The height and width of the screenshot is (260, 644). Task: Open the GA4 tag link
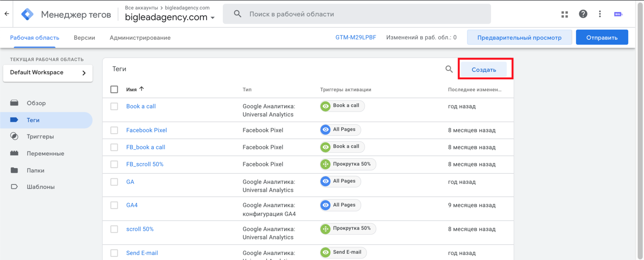(x=132, y=205)
